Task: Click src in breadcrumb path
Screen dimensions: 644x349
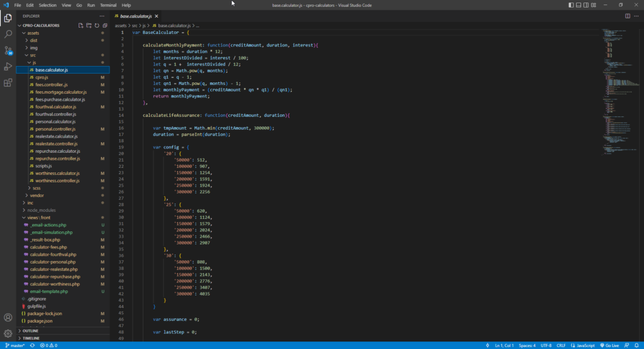Action: [135, 25]
